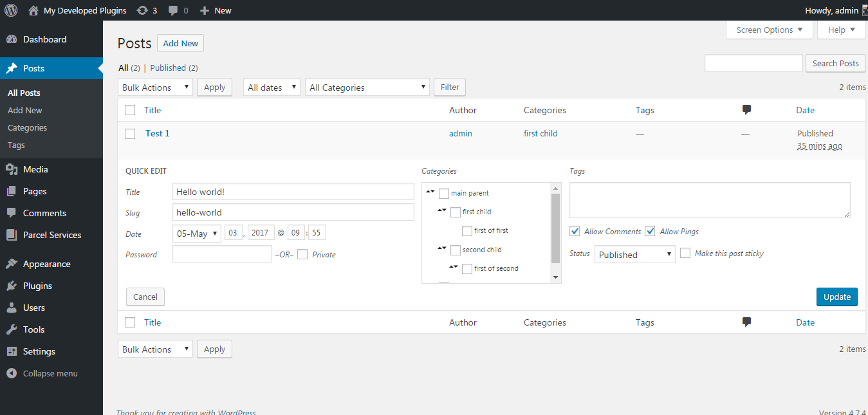The width and height of the screenshot is (868, 415).
Task: Open Categories in the Posts submenu
Action: click(x=27, y=127)
